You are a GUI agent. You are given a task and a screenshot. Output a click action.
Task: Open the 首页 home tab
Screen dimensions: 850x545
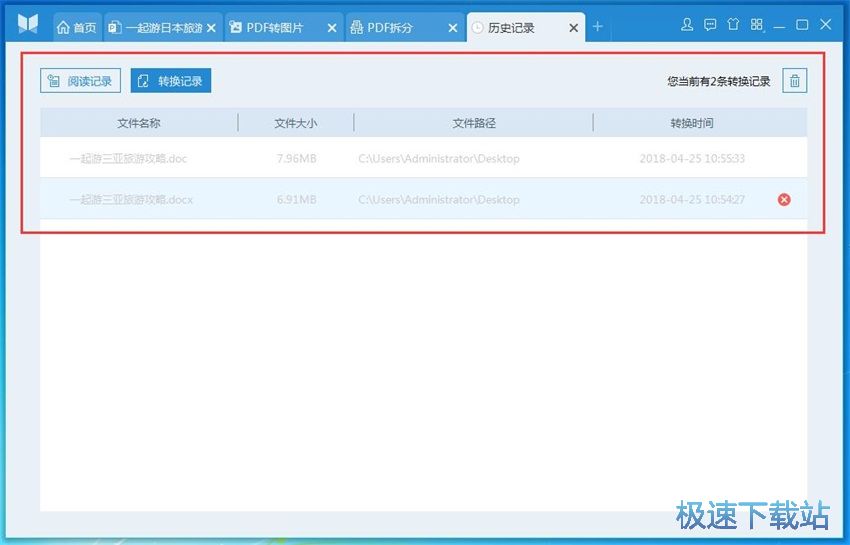(x=76, y=27)
